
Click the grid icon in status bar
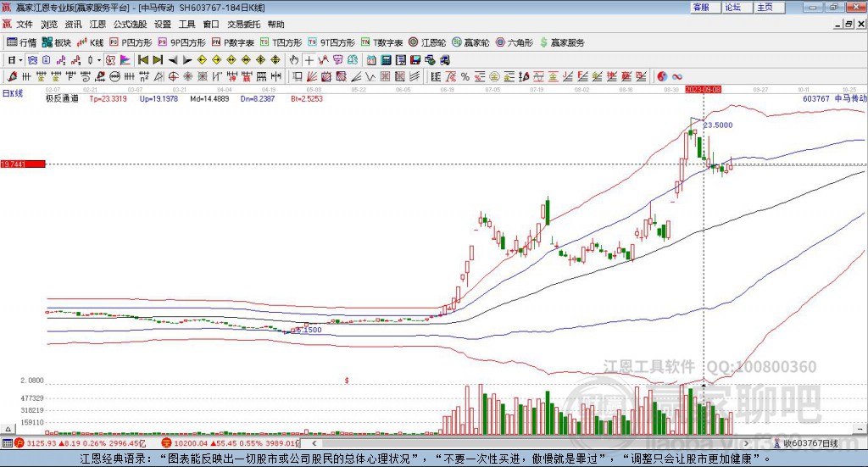(7, 443)
